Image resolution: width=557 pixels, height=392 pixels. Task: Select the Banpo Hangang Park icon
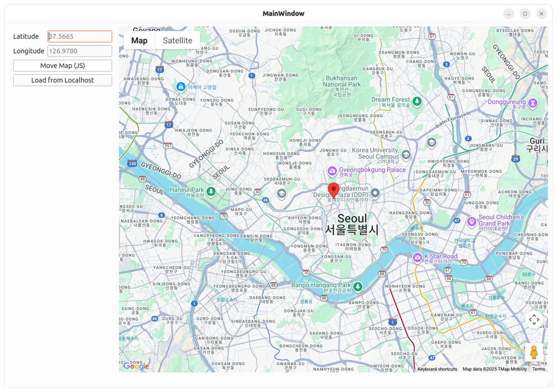pyautogui.click(x=357, y=287)
